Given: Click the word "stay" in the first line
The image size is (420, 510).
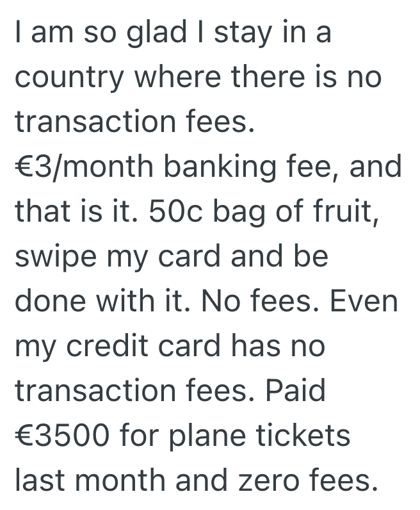Looking at the screenshot, I should tap(243, 33).
